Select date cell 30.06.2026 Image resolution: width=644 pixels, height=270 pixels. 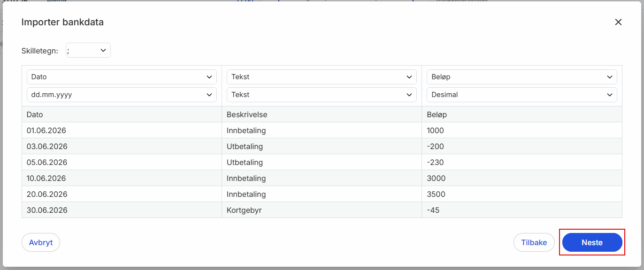[122, 210]
